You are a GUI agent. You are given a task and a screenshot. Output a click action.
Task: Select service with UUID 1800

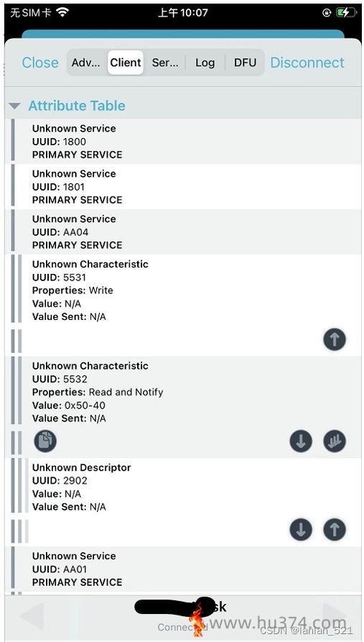(183, 142)
